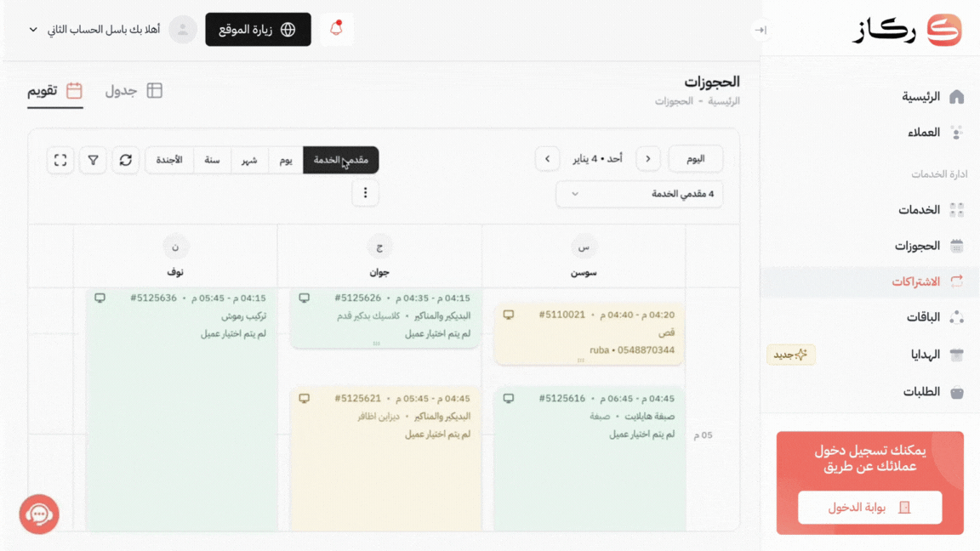This screenshot has height=551, width=980.
Task: Click the اليوم (today) button
Action: click(x=695, y=159)
